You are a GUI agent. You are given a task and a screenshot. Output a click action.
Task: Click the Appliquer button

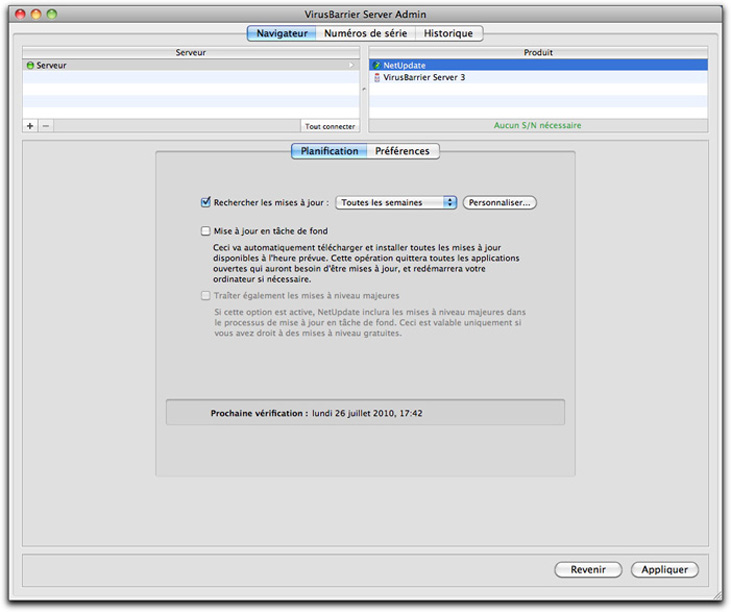click(x=664, y=570)
